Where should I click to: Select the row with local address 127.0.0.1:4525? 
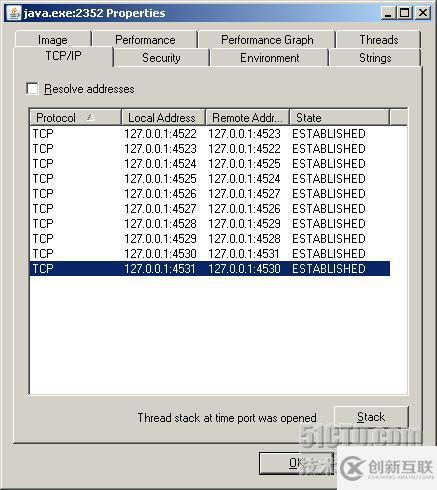[x=210, y=179]
